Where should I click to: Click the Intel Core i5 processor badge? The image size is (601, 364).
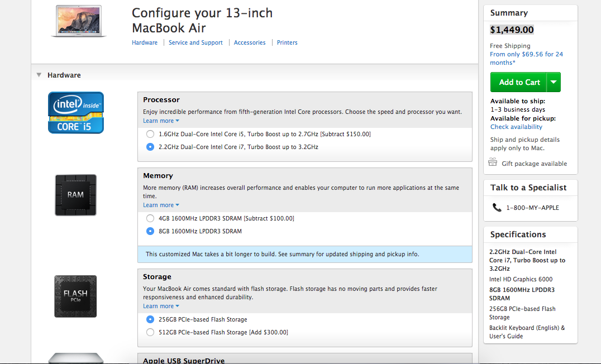pyautogui.click(x=76, y=113)
